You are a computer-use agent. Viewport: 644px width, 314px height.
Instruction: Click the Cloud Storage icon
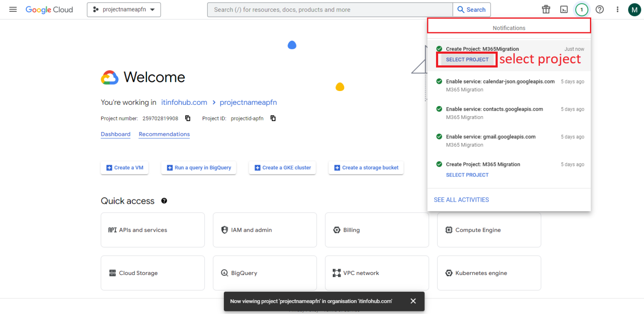coord(112,273)
